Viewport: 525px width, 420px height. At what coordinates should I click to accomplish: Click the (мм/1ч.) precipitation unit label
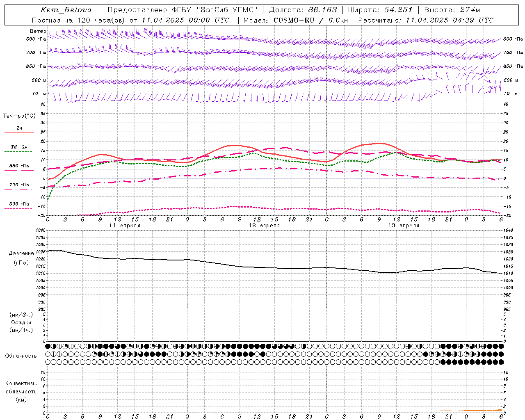21,330
